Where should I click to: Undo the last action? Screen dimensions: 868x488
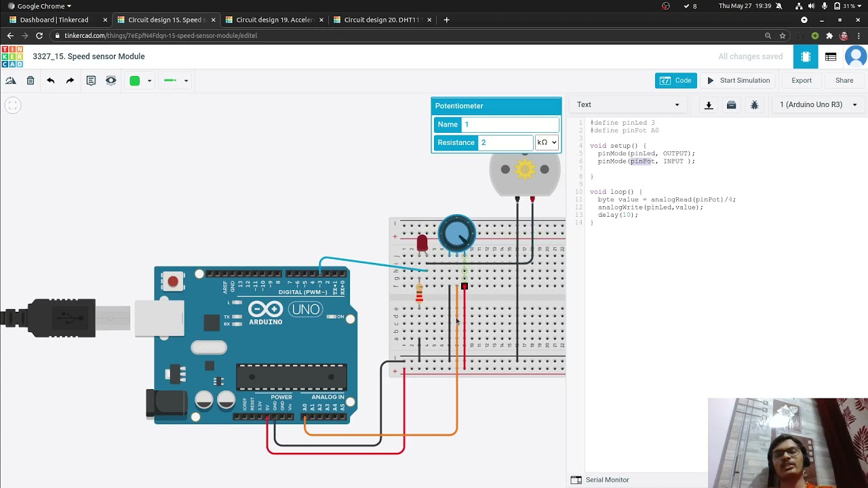tap(50, 81)
